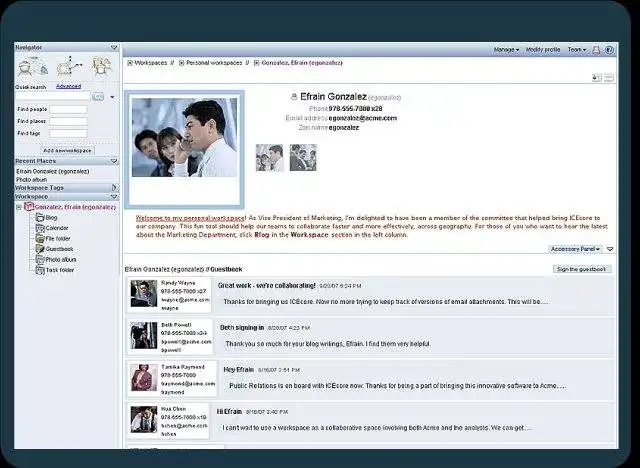Screen dimensions: 640x468
Task: Click the File folder icon in the tree
Action: pyautogui.click(x=40, y=239)
